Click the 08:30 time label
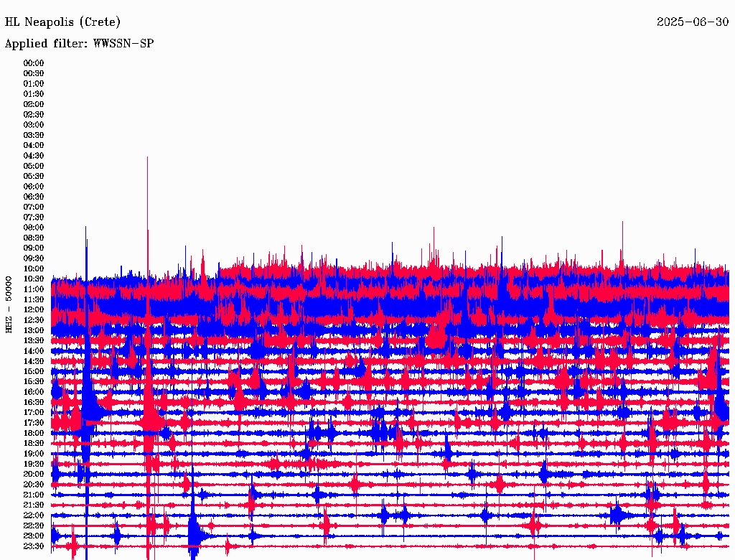This screenshot has height=560, width=735. (34, 238)
